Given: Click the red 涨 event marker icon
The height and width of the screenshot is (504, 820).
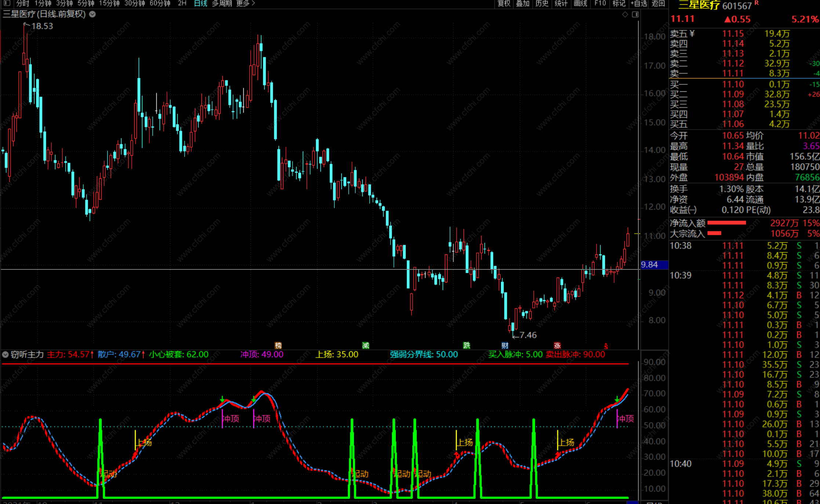Looking at the screenshot, I should (557, 345).
